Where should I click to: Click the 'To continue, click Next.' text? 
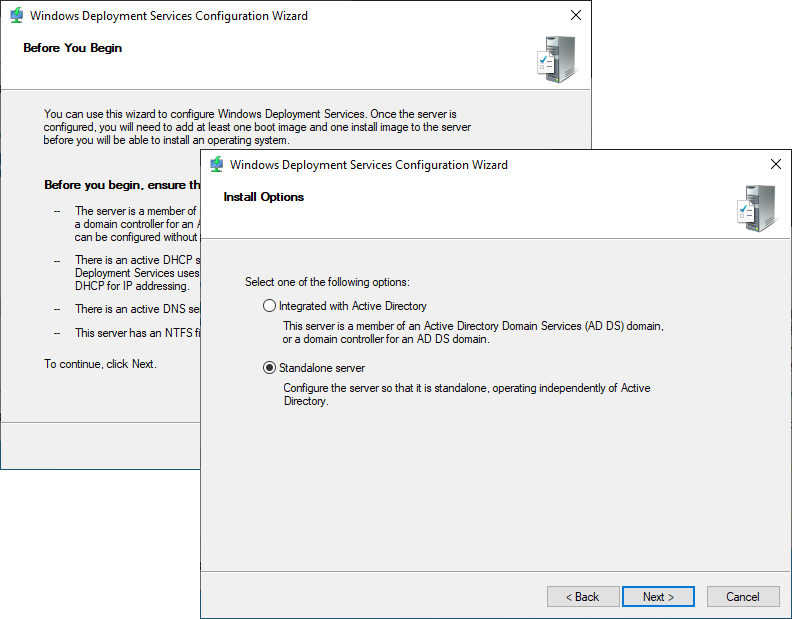(101, 364)
